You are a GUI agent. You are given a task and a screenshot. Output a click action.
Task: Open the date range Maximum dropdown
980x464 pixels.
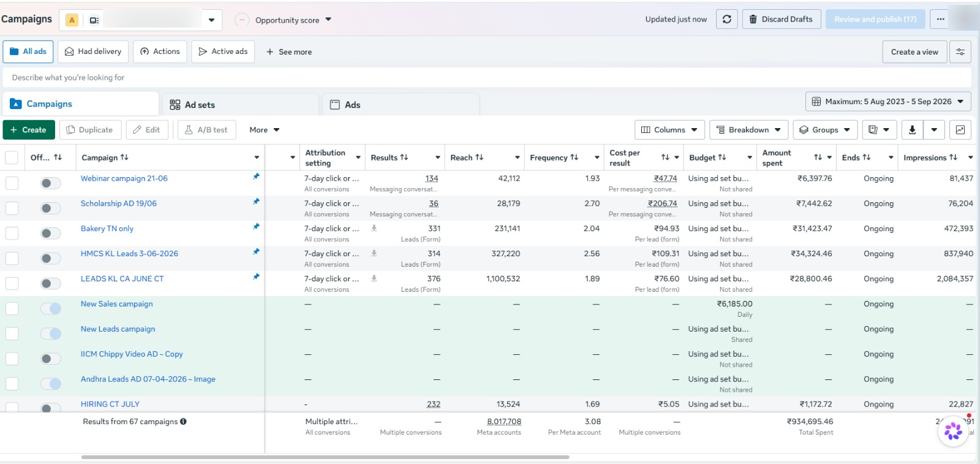click(x=888, y=102)
